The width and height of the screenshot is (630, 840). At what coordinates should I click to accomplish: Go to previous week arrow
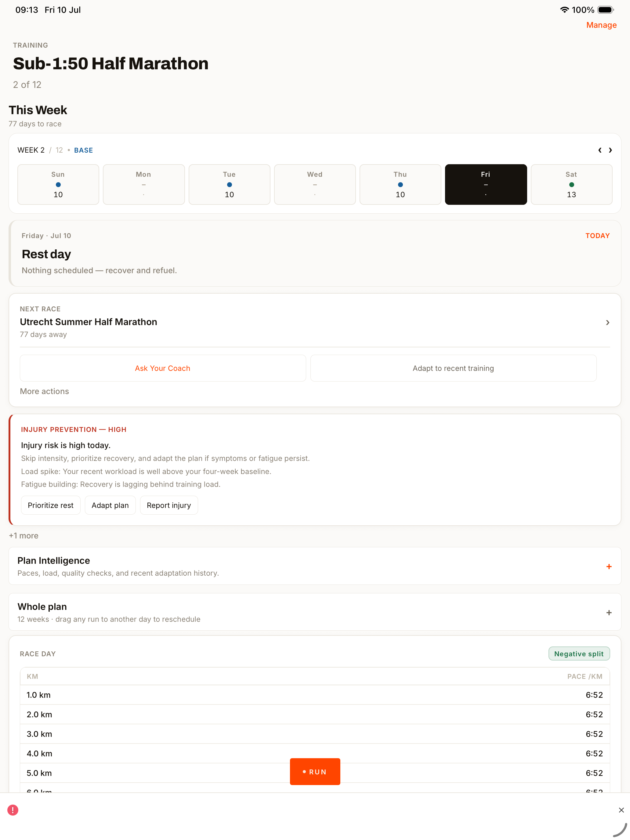tap(599, 150)
